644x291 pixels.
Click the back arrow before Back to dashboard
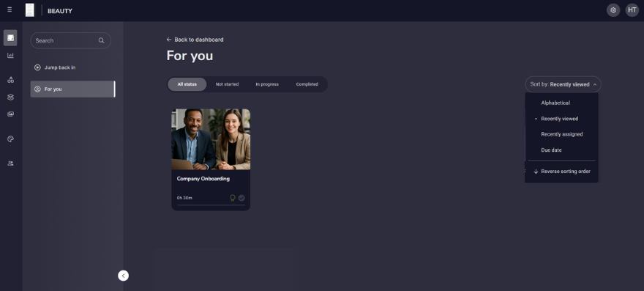coord(169,40)
